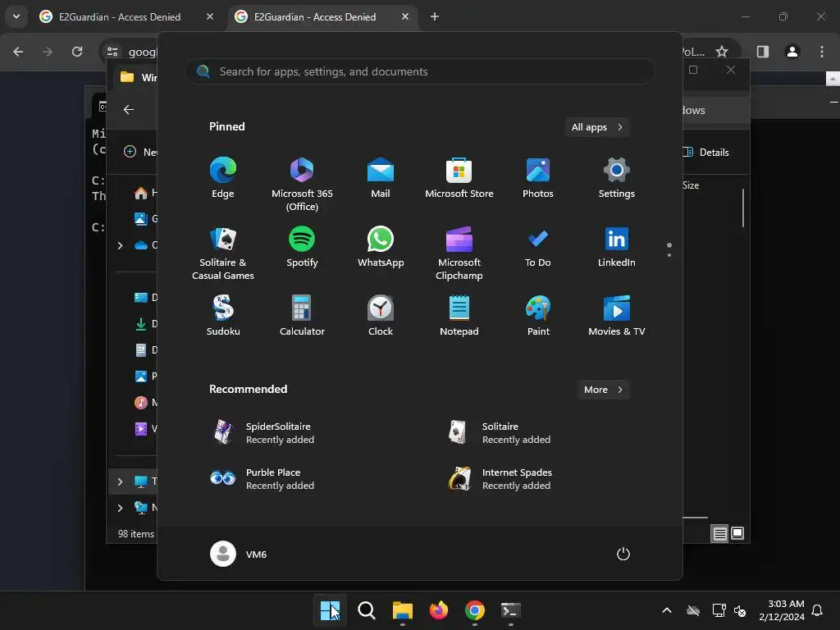The width and height of the screenshot is (840, 630).
Task: Click the power button in Start
Action: click(623, 554)
